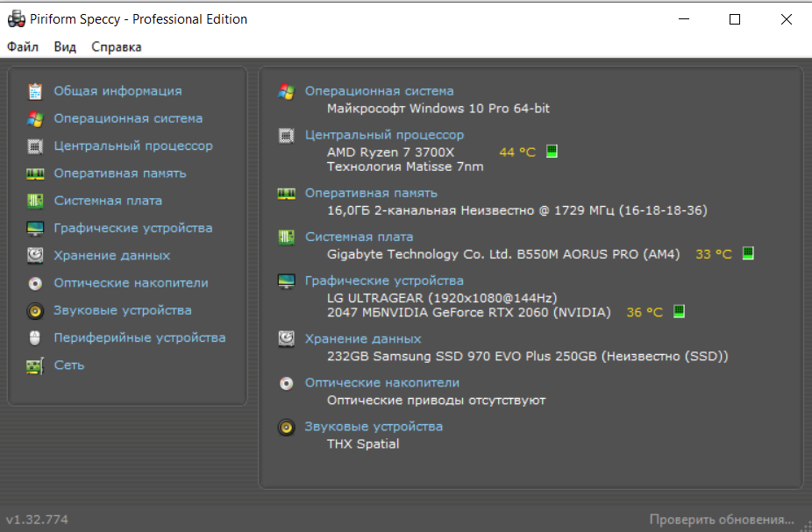Click the Windows flag icon in summary panel
Image resolution: width=812 pixels, height=532 pixels.
[286, 92]
